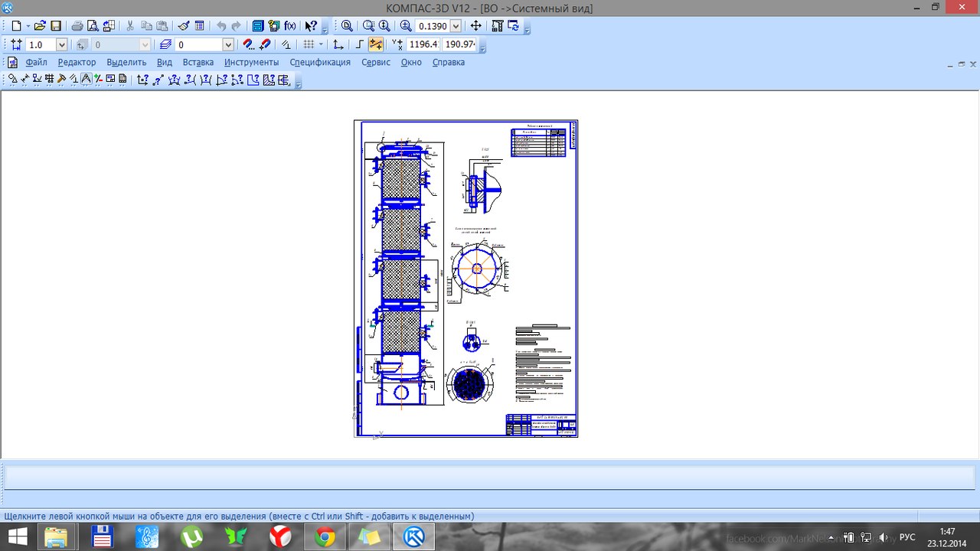Click the Y coordinate field 190.97
Screen dimensions: 980x551
pos(459,44)
